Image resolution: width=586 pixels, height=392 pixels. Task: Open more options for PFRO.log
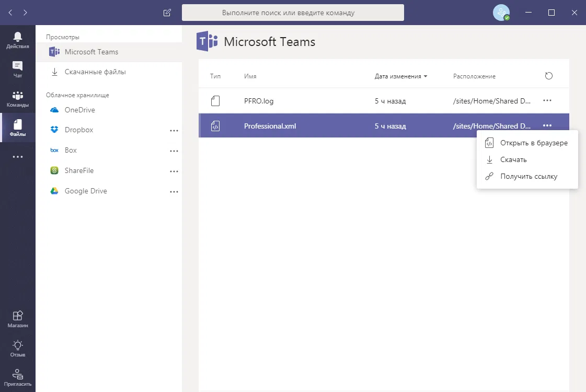tap(547, 100)
